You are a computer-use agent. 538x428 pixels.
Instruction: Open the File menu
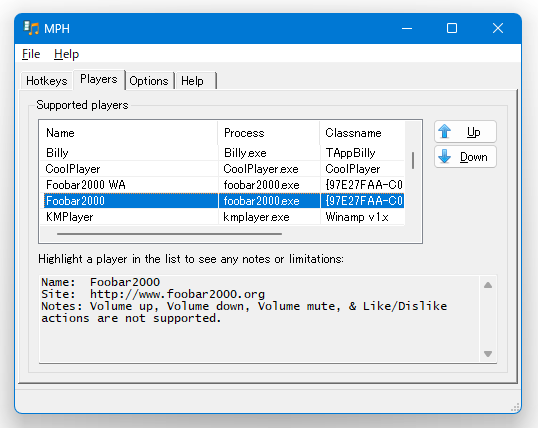tap(31, 54)
